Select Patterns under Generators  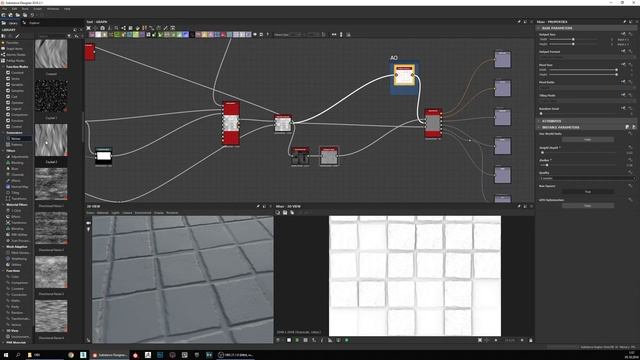[17, 144]
